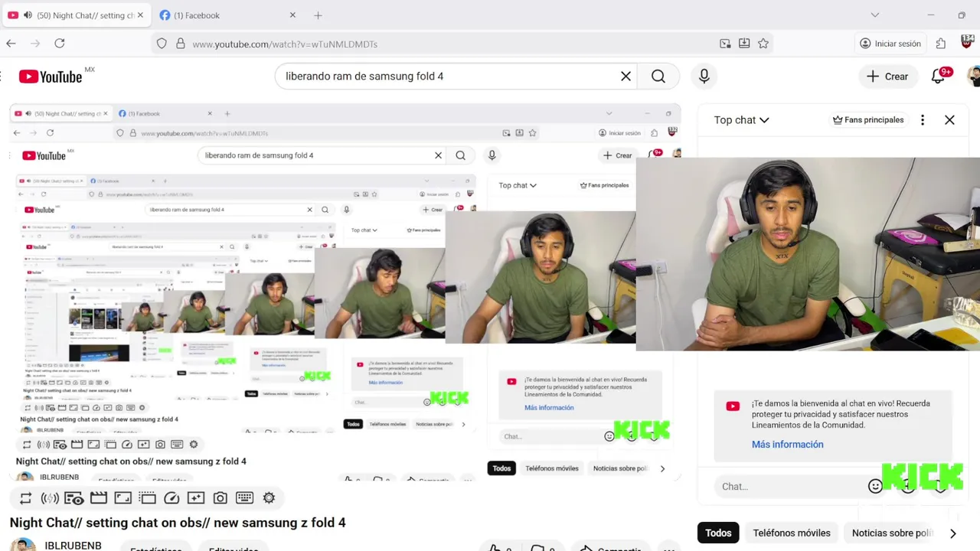Open the keyboard shortcuts icon below the video
This screenshot has height=551, width=980.
(245, 498)
